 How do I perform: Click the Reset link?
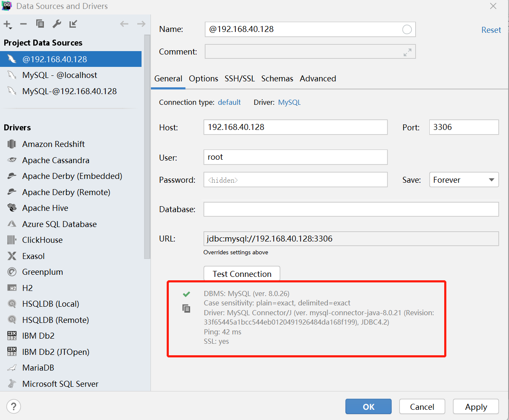[491, 29]
